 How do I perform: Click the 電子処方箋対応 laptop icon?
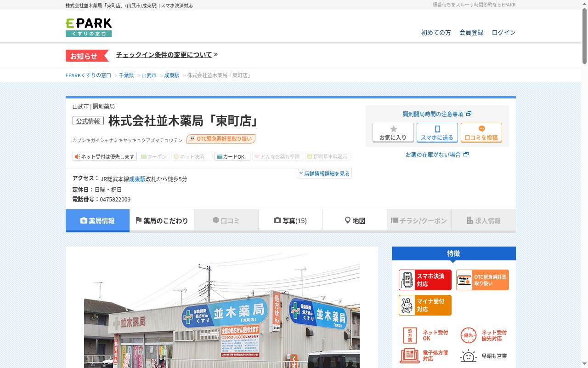[x=409, y=356]
